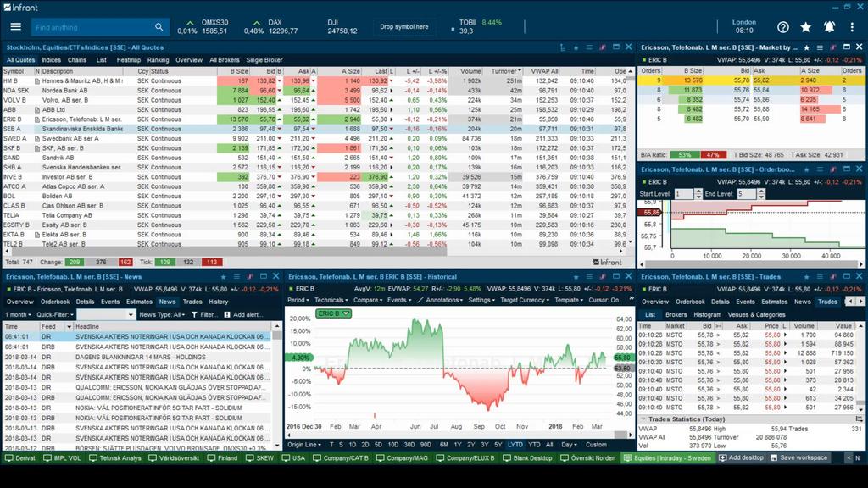Screen dimensions: 868x488
Task: Click link icon in Historical chart header
Action: (x=603, y=277)
